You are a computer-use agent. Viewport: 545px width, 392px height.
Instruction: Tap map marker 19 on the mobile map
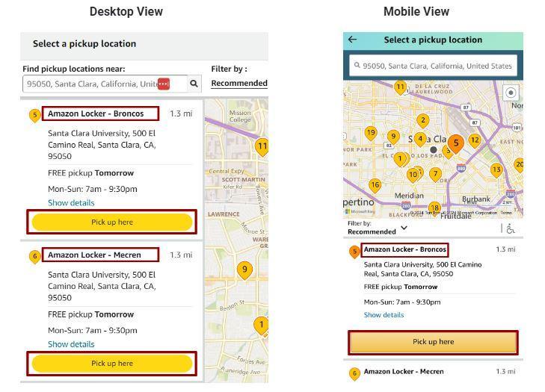point(371,133)
